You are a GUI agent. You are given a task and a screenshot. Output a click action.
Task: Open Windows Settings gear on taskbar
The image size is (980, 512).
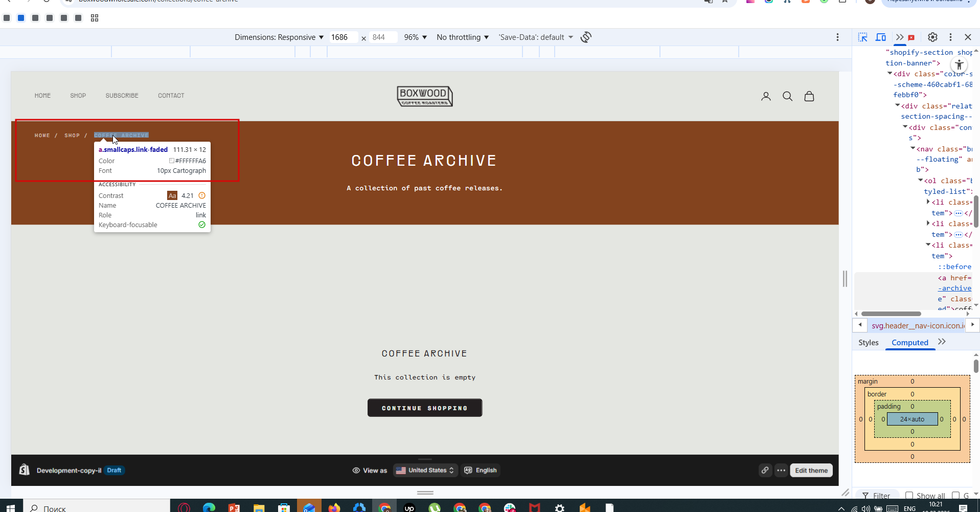pyautogui.click(x=560, y=508)
